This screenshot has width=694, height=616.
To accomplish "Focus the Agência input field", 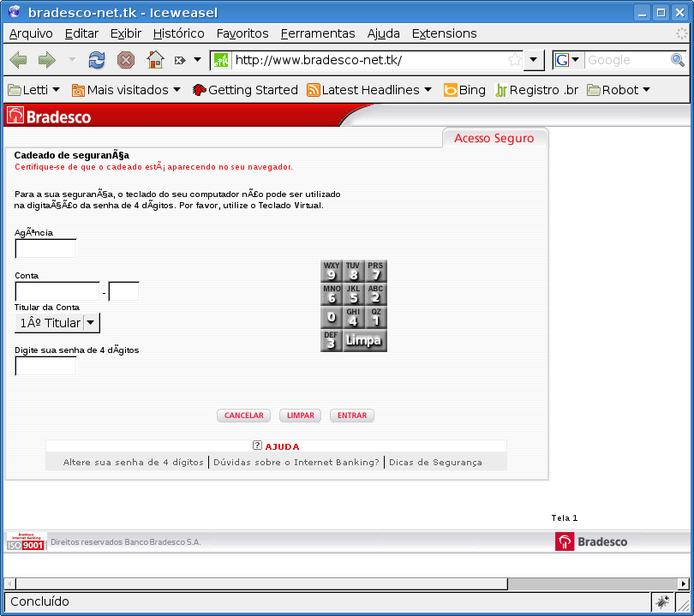I will click(x=45, y=248).
